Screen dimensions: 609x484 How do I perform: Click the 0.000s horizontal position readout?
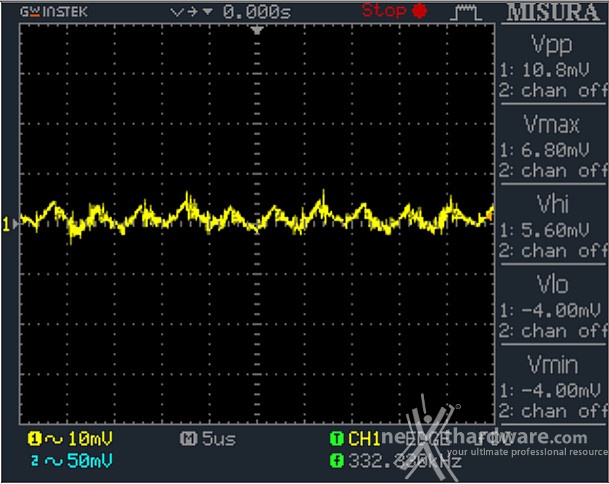click(x=257, y=12)
